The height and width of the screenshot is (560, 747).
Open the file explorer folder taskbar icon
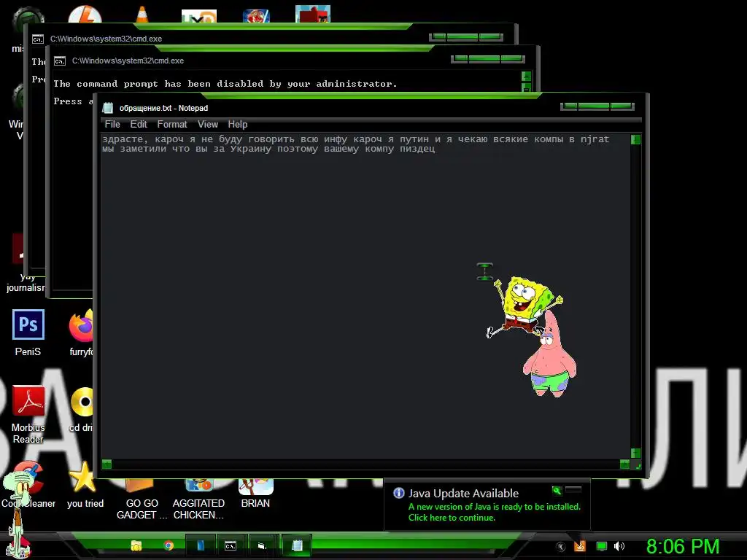point(136,545)
